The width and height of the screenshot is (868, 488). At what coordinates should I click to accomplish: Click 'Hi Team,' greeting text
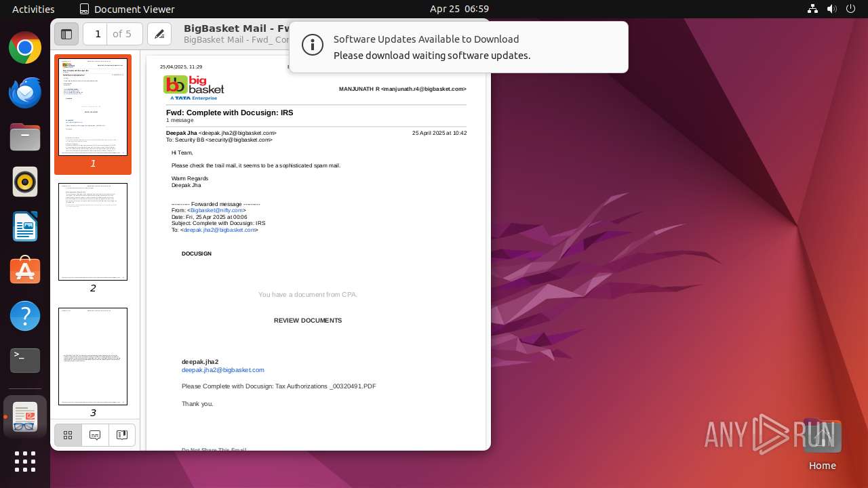(x=182, y=152)
